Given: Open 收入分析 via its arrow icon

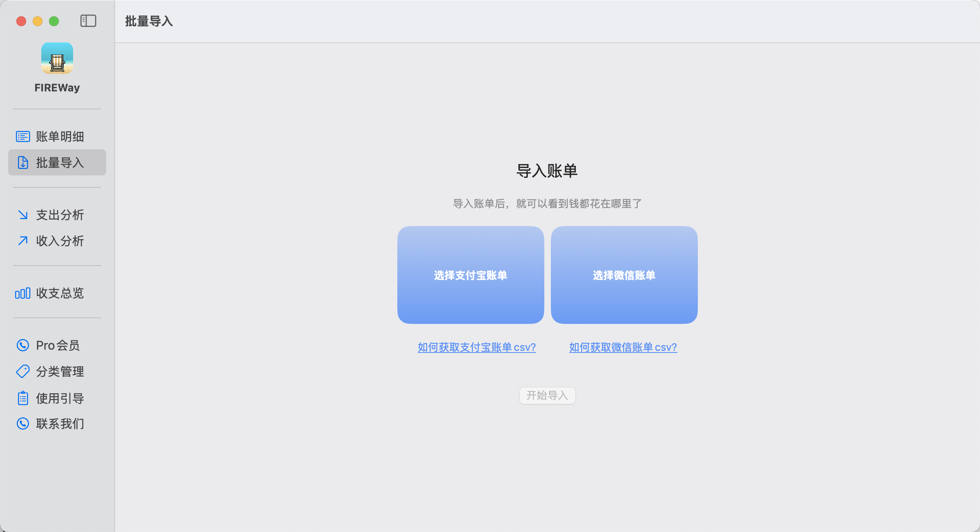Looking at the screenshot, I should [23, 241].
